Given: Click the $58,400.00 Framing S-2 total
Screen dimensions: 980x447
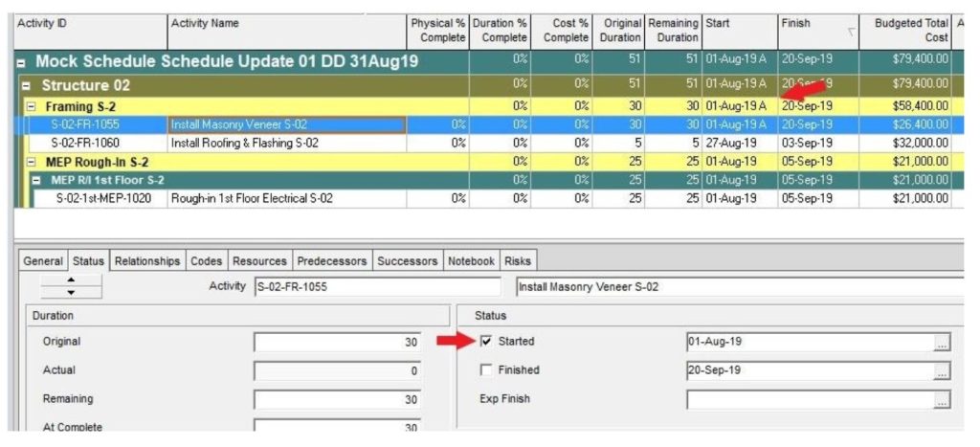Looking at the screenshot, I should pos(904,107).
